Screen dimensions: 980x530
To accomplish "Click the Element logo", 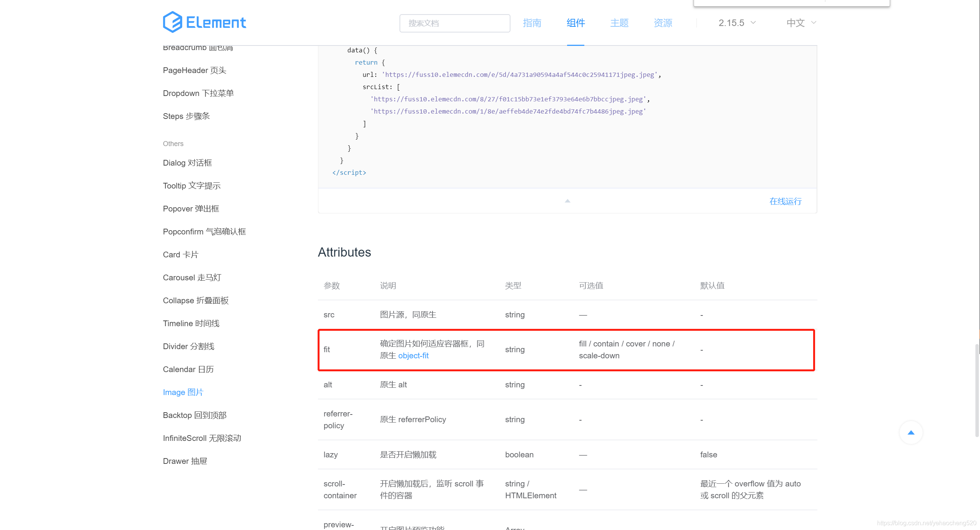I will pyautogui.click(x=204, y=22).
